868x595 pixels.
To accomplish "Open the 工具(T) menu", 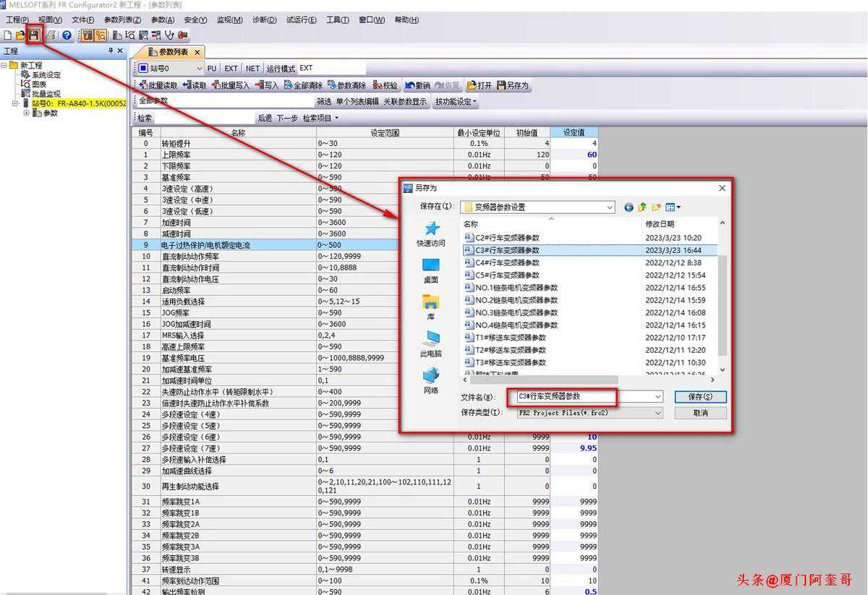I will pos(337,20).
